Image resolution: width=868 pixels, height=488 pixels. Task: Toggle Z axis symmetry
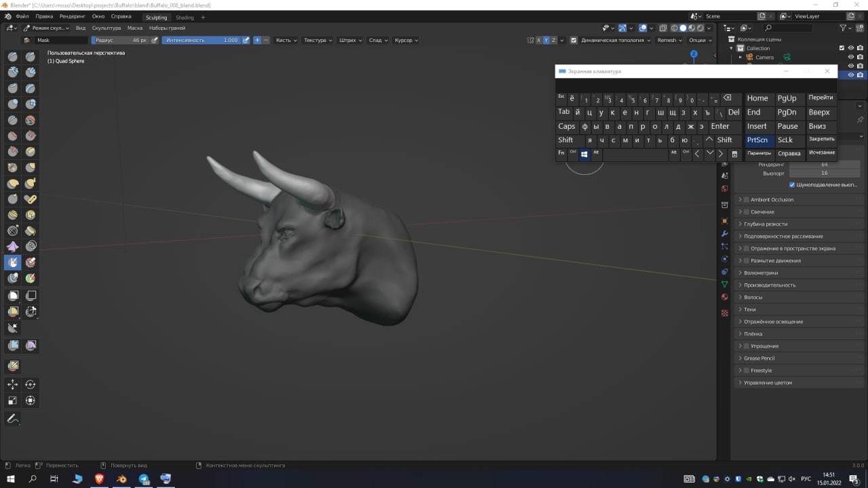tap(554, 40)
